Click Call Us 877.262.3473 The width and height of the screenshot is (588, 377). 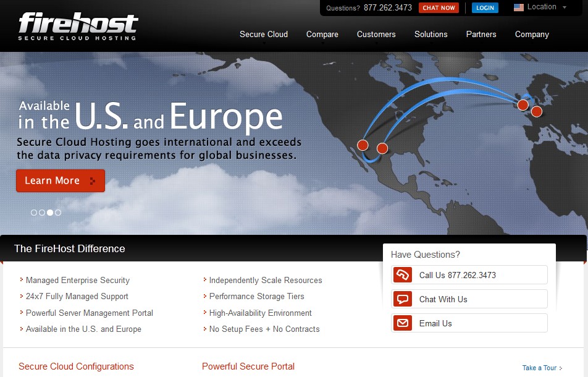click(x=469, y=275)
